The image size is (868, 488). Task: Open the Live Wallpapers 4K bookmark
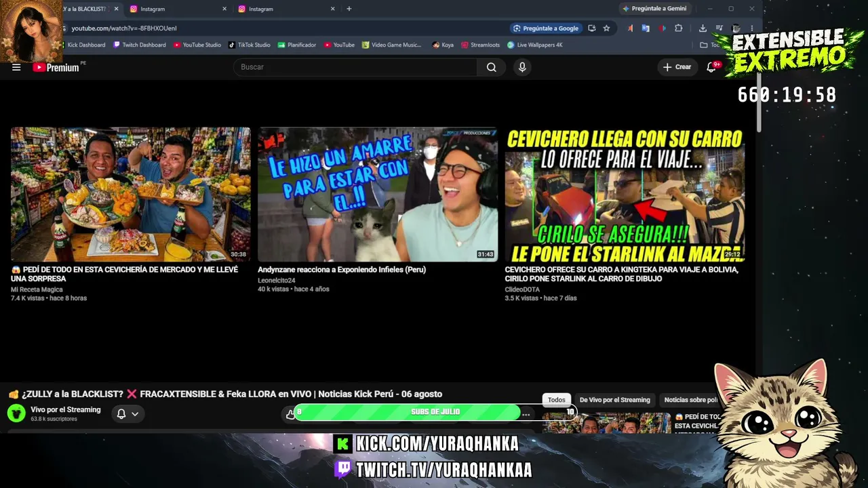(x=535, y=45)
